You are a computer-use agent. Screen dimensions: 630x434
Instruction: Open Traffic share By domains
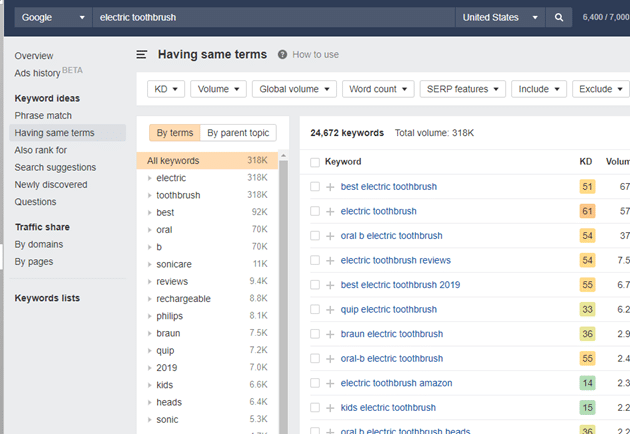coord(39,244)
